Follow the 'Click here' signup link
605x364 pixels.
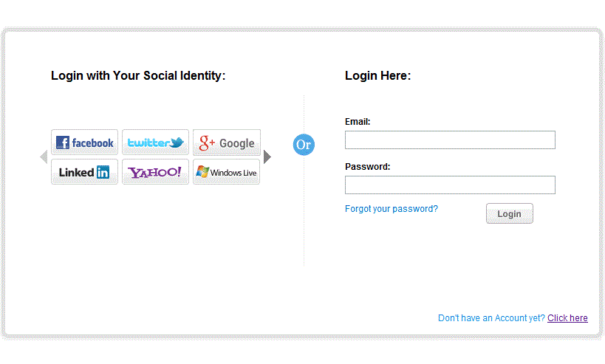(x=567, y=318)
